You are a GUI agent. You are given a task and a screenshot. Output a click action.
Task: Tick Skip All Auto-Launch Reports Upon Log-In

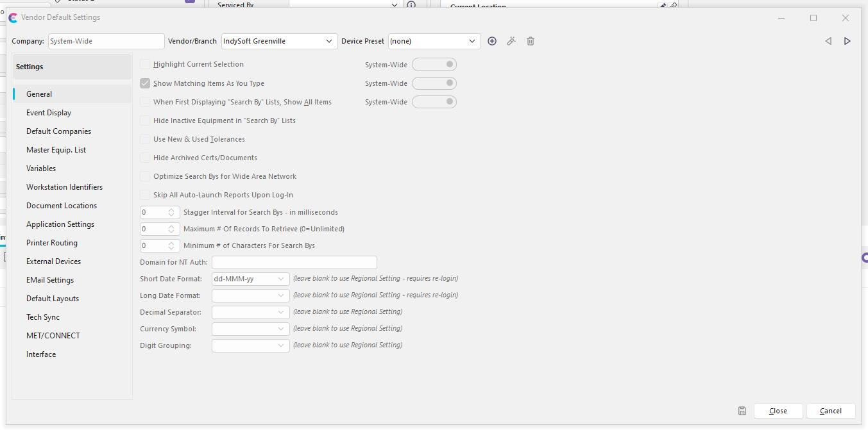coord(145,195)
